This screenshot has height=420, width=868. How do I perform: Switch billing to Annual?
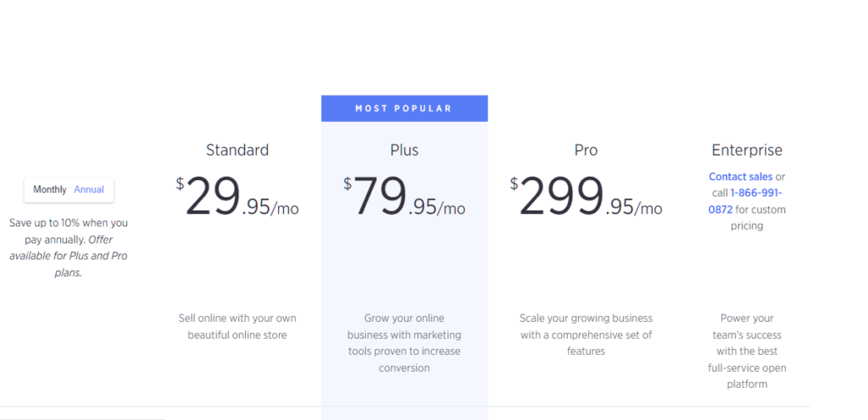(88, 190)
